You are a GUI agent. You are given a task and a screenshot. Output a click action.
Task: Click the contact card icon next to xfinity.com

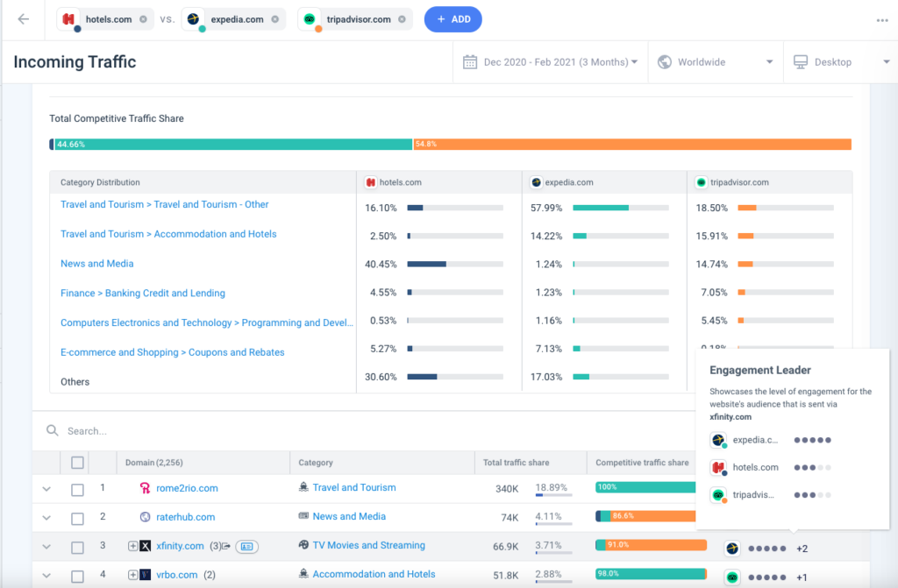[246, 546]
